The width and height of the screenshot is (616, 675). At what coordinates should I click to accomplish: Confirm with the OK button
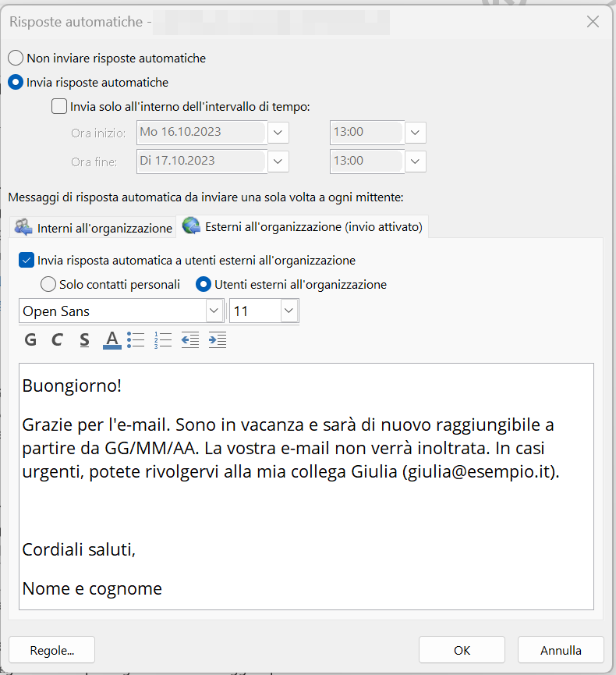pyautogui.click(x=462, y=650)
